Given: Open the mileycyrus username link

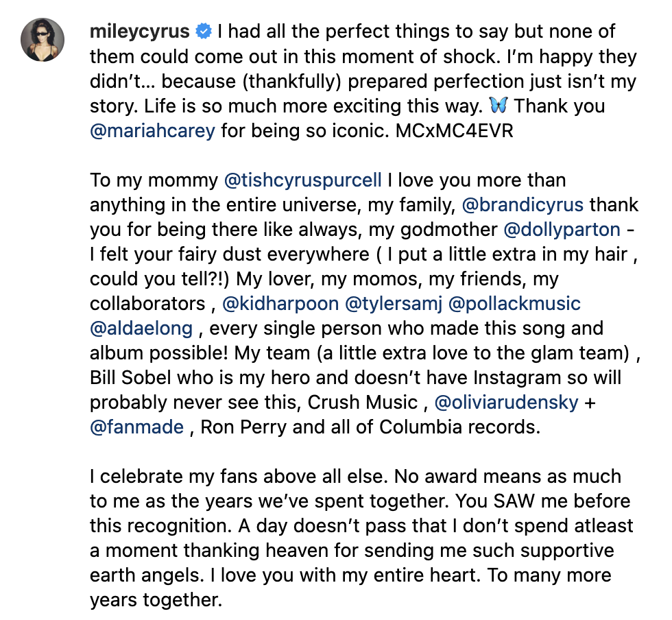Looking at the screenshot, I should (x=140, y=32).
